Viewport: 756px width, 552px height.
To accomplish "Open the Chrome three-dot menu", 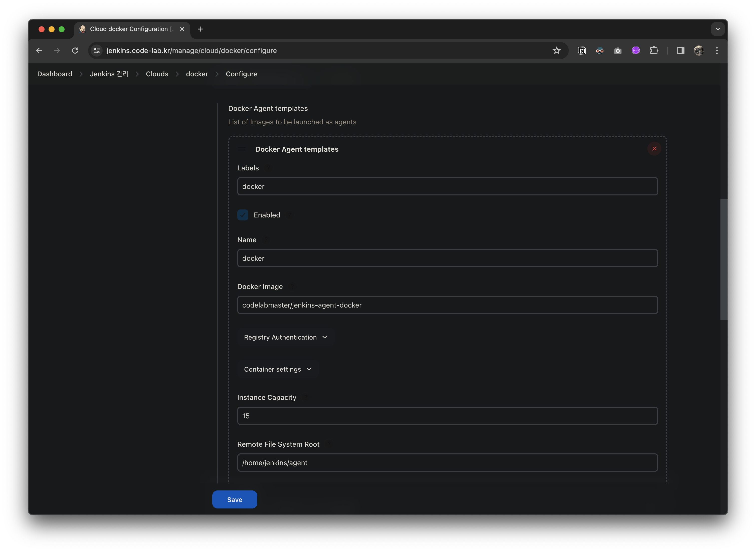I will 716,51.
